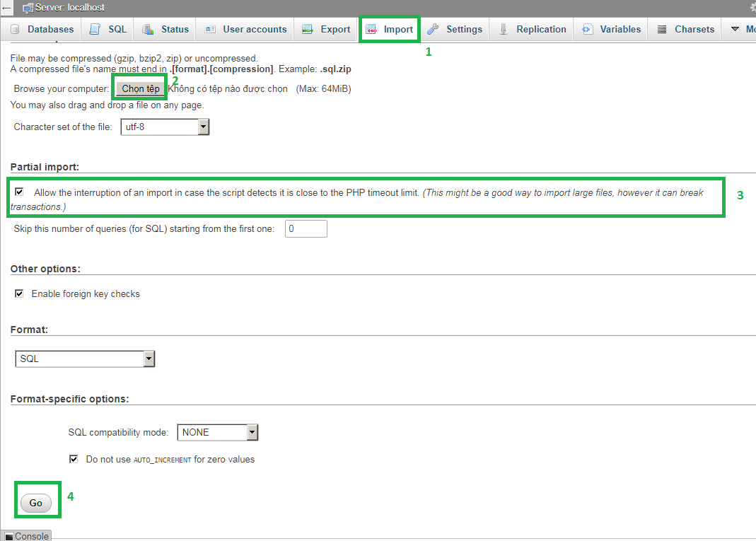This screenshot has width=756, height=541.
Task: Expand the More tabs dropdown arrow
Action: pyautogui.click(x=735, y=30)
